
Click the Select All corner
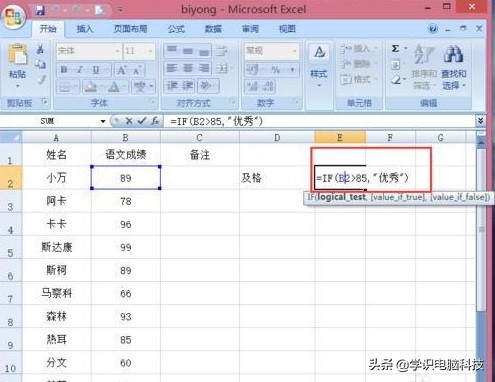11,137
